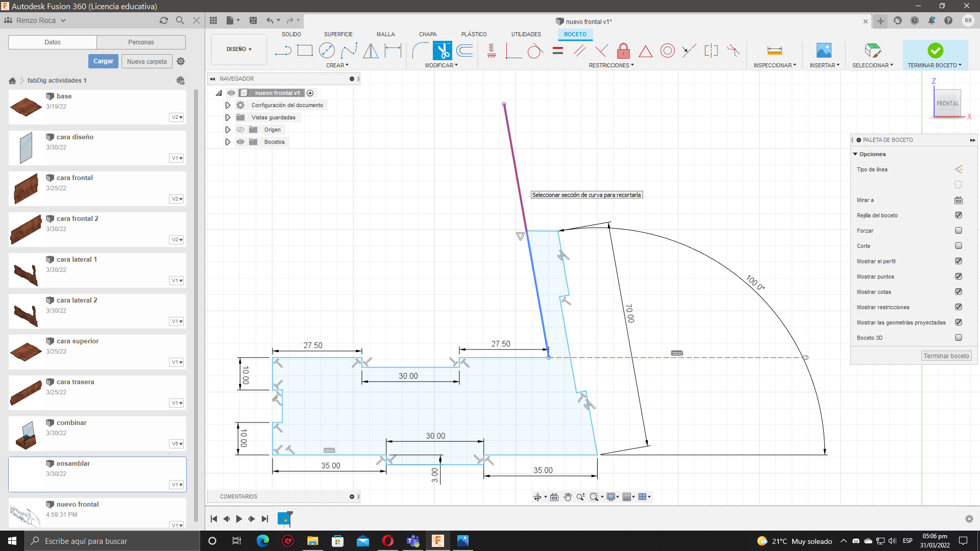Click the Mirror tool icon
This screenshot has width=980, height=551.
[x=371, y=51]
